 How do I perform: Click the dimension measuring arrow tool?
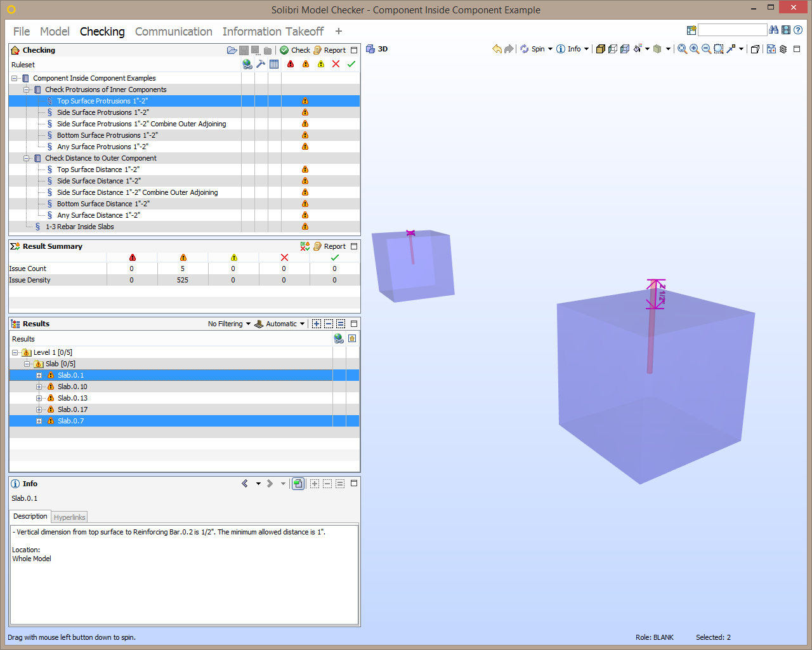[x=731, y=49]
